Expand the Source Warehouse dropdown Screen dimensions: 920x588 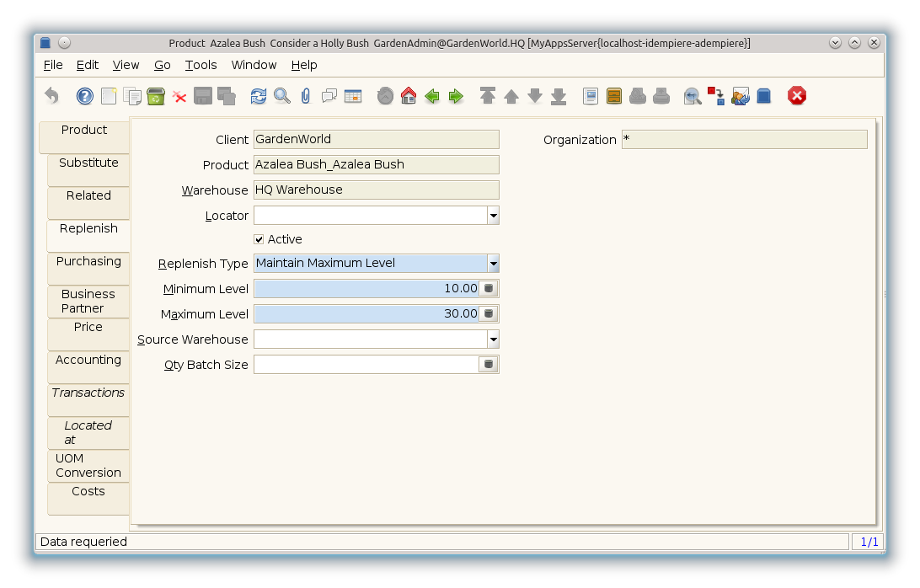coord(493,339)
